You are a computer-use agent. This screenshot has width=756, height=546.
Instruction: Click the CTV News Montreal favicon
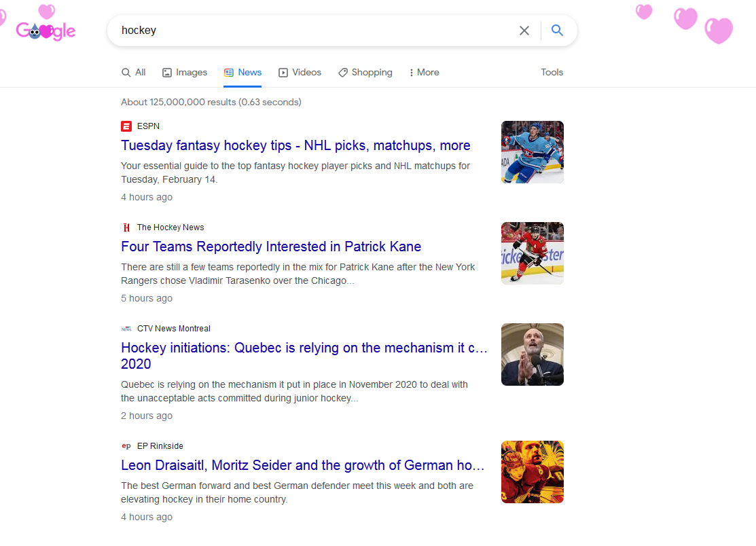pos(126,329)
